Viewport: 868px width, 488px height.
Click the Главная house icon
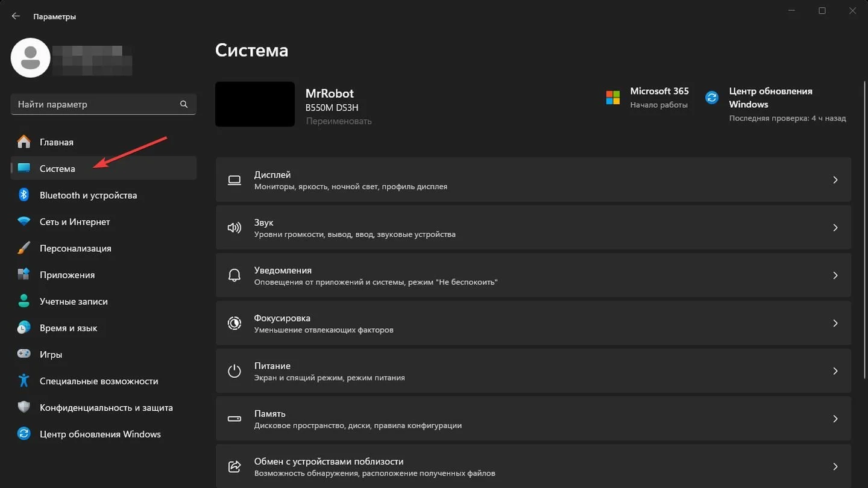click(24, 142)
